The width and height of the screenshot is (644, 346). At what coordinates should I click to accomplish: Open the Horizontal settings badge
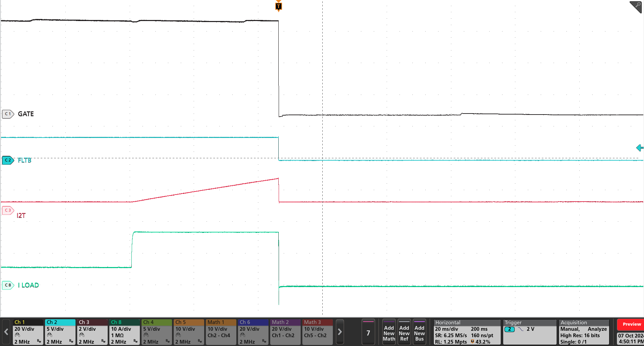click(448, 322)
